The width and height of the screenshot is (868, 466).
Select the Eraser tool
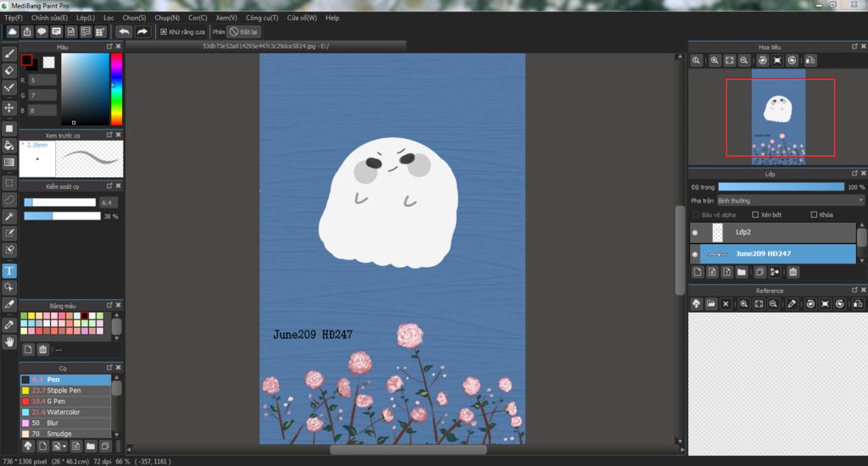tap(9, 70)
